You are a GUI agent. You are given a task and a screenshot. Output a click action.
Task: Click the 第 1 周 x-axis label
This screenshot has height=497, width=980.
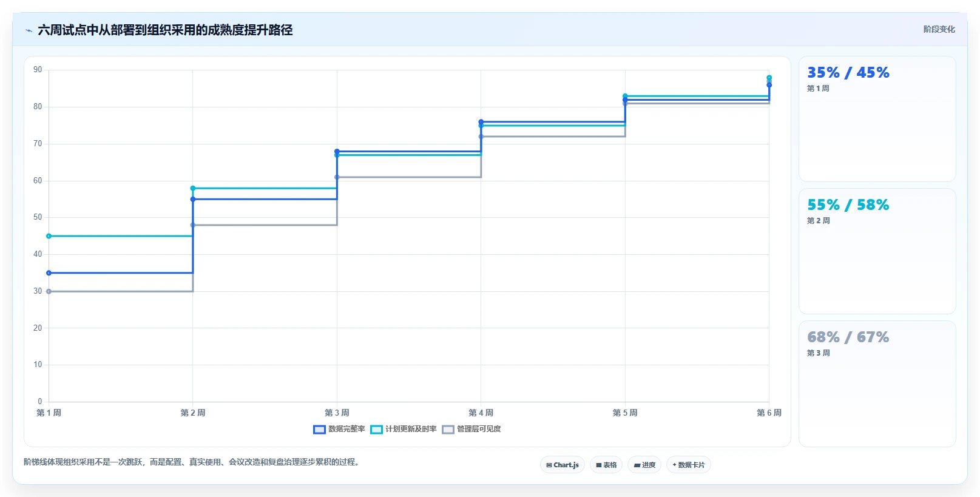point(49,413)
